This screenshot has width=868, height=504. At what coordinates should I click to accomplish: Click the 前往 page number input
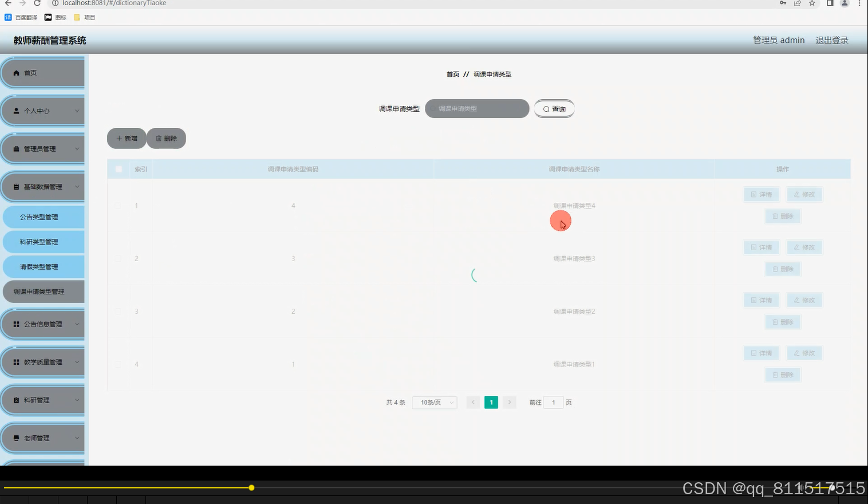click(553, 403)
